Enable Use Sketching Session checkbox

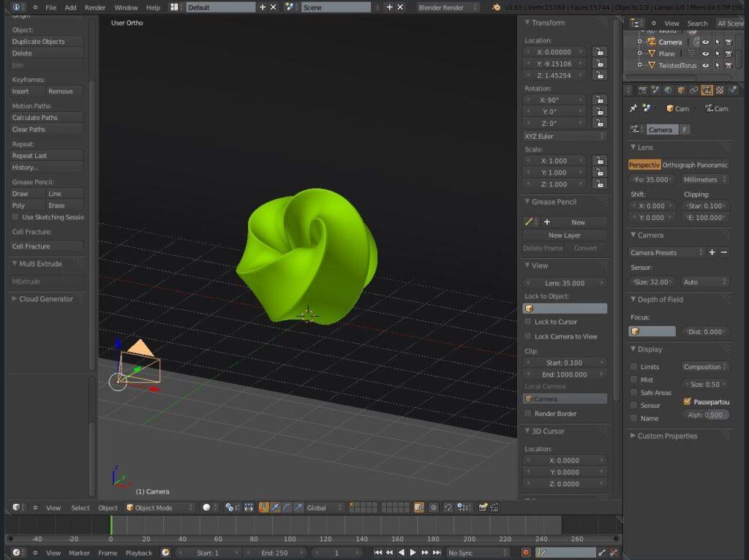[x=15, y=216]
